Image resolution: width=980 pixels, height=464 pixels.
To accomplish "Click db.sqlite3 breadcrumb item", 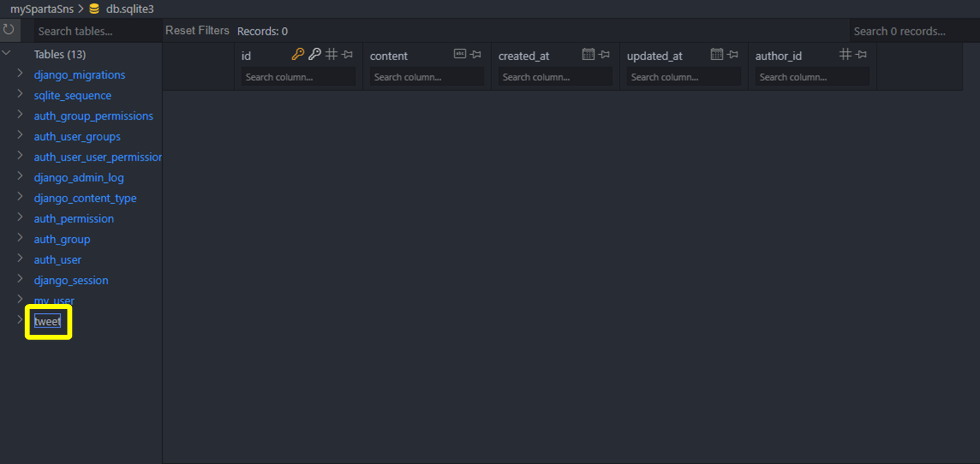I will pyautogui.click(x=130, y=9).
